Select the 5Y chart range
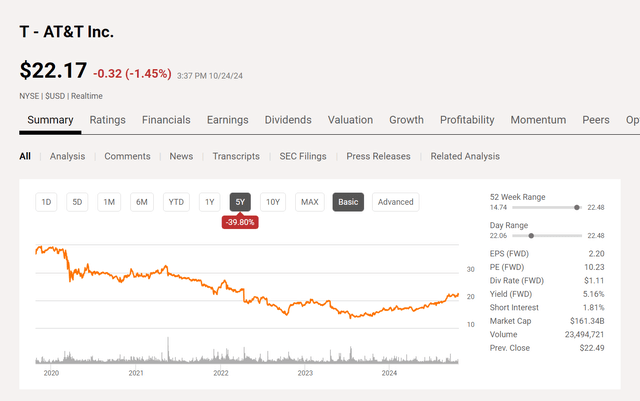The height and width of the screenshot is (401, 640). 240,202
